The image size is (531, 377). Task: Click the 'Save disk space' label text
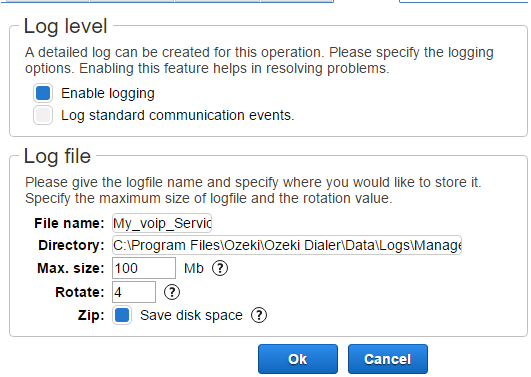coord(191,315)
